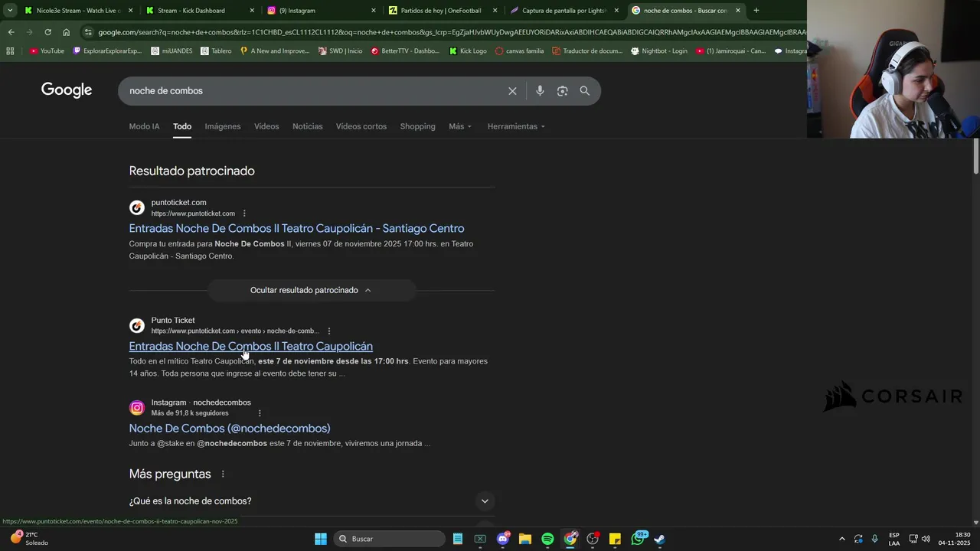Focus the Google search input field
The height and width of the screenshot is (551, 980).
pyautogui.click(x=314, y=91)
